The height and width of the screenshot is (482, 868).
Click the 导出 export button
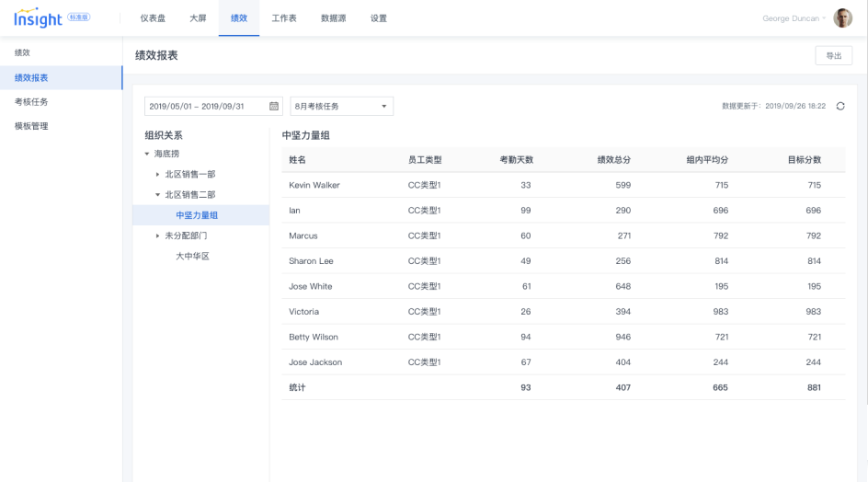click(x=833, y=56)
